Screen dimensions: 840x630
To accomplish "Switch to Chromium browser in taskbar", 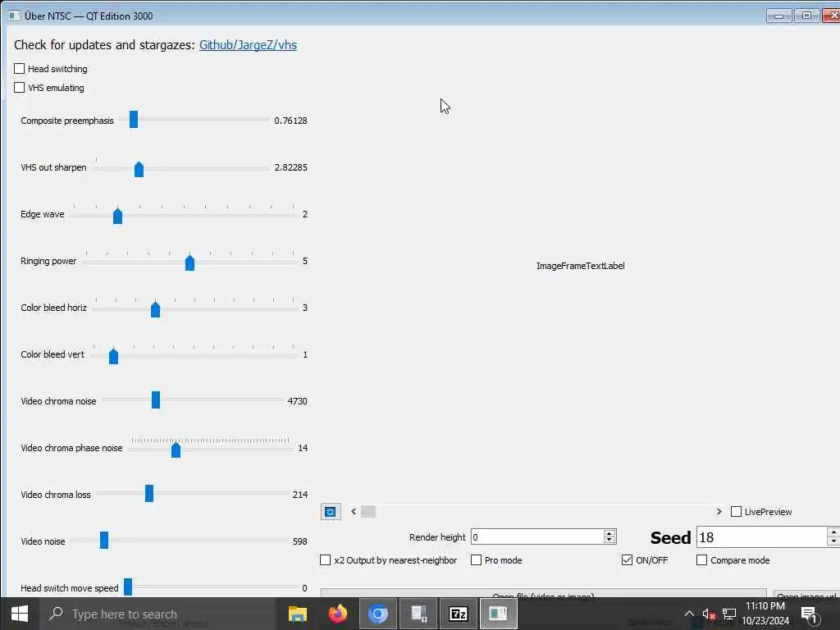I will [x=377, y=614].
